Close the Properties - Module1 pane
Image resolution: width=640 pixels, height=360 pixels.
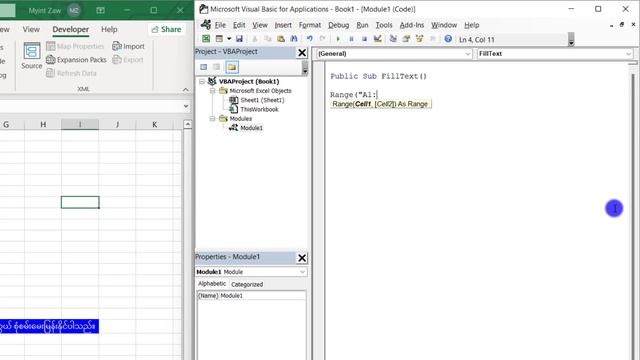point(302,258)
